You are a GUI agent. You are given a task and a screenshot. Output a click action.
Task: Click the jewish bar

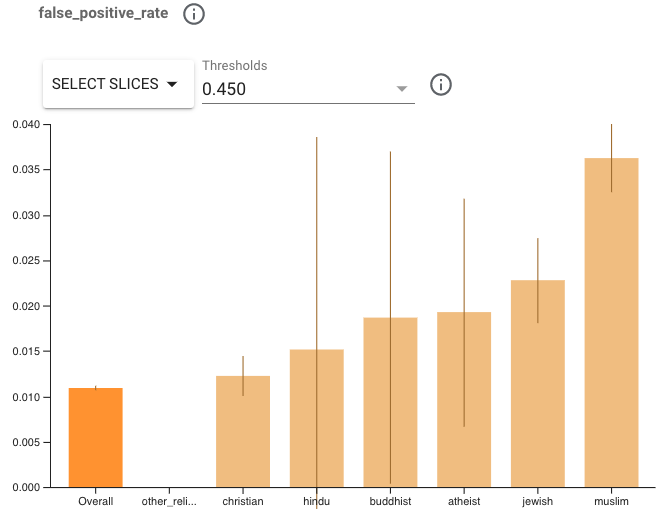click(538, 384)
